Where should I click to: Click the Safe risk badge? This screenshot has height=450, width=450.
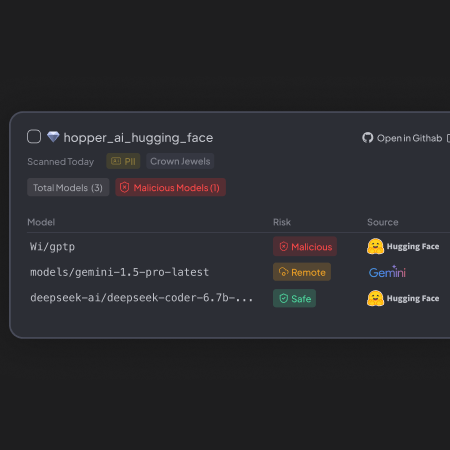[294, 298]
